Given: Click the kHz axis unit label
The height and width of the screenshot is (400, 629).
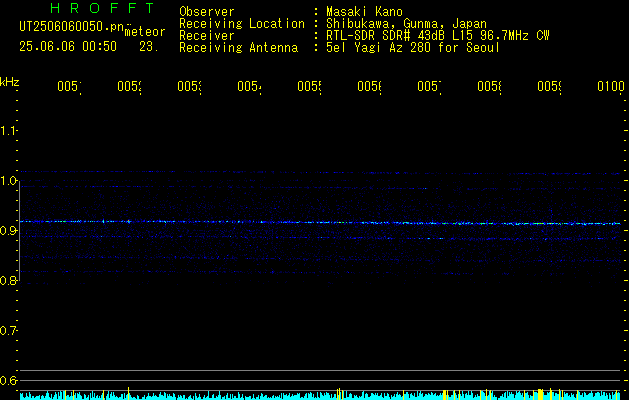Looking at the screenshot, I should pos(10,82).
